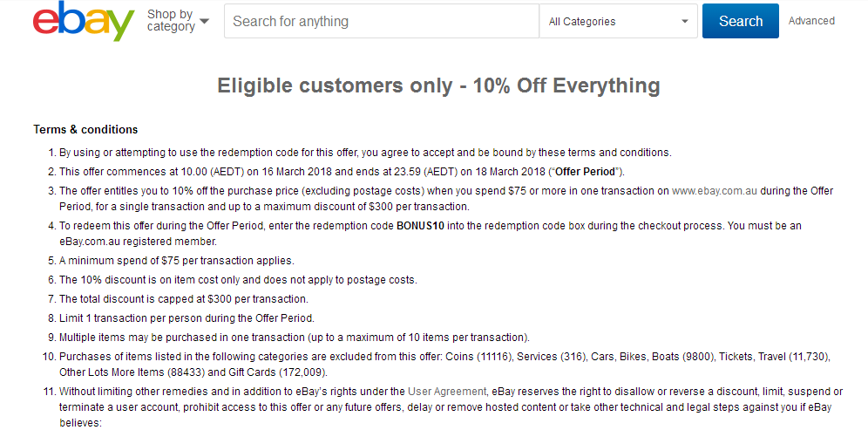Focus the Search for anything field

382,22
